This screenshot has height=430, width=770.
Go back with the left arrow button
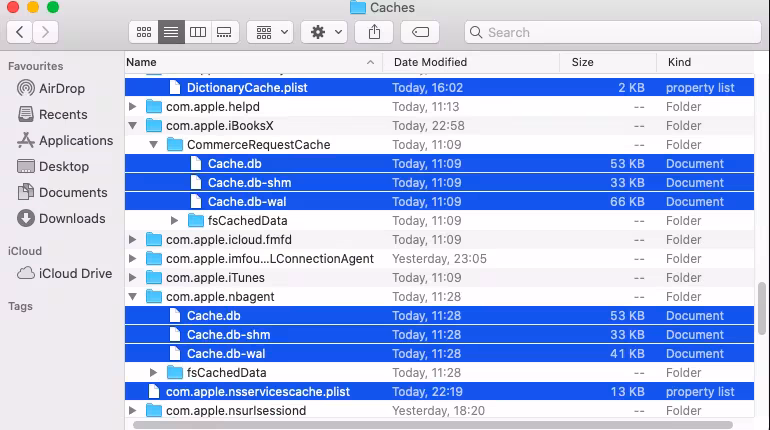(20, 32)
